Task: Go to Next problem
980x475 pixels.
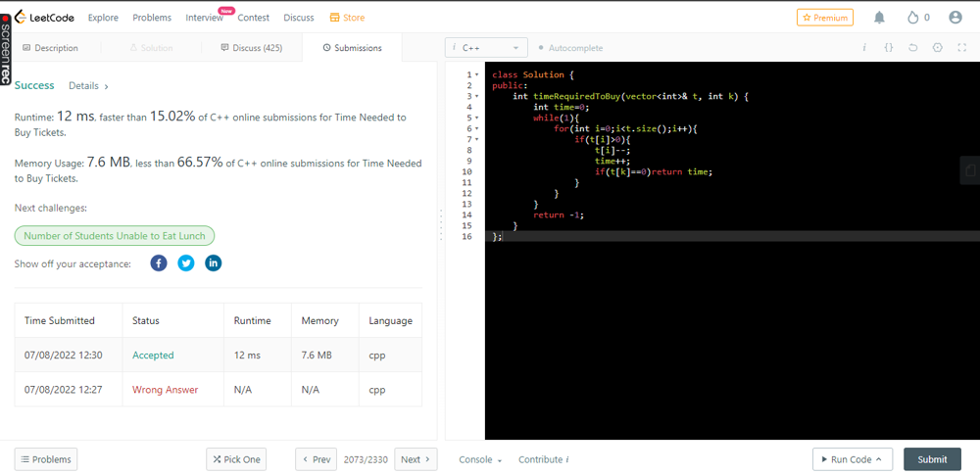Action: [416, 459]
